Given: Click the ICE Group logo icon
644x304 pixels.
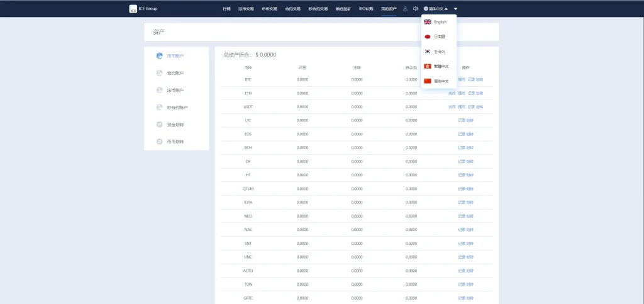Looking at the screenshot, I should [133, 9].
